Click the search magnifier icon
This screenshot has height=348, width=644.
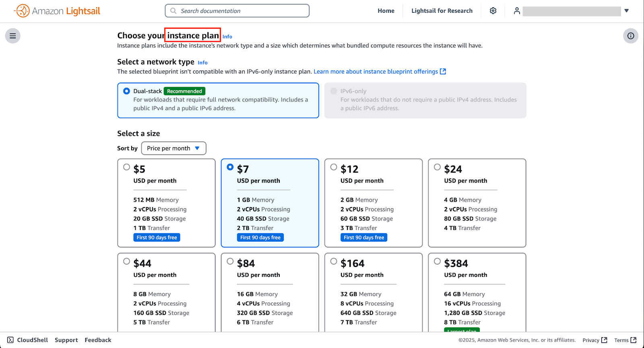pyautogui.click(x=173, y=11)
